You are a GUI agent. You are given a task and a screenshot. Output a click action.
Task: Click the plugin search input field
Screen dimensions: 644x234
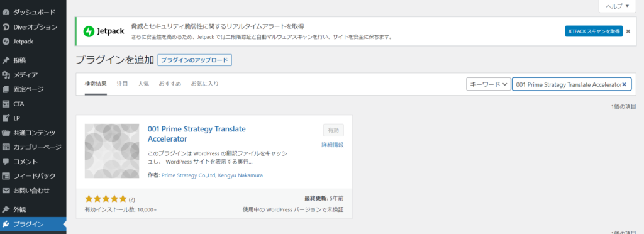pyautogui.click(x=572, y=84)
